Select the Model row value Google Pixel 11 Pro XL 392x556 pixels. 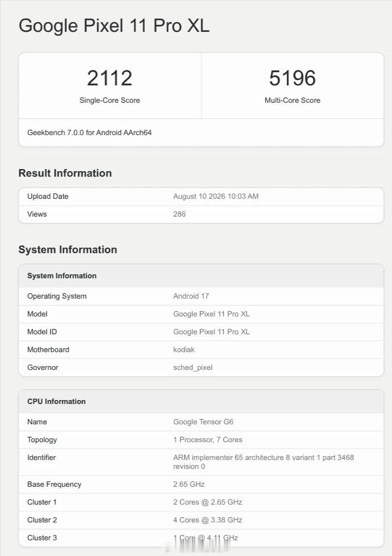click(211, 314)
